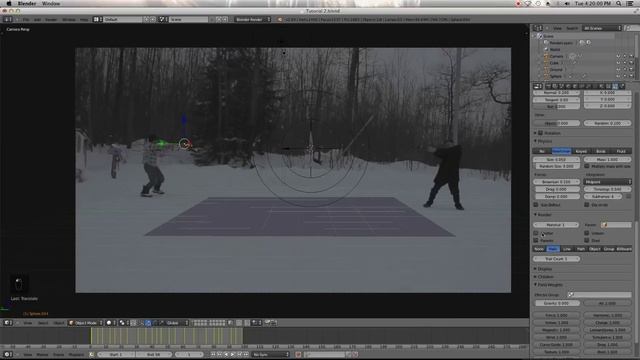
Task: Select the Fluid physics tab
Action: tap(621, 151)
